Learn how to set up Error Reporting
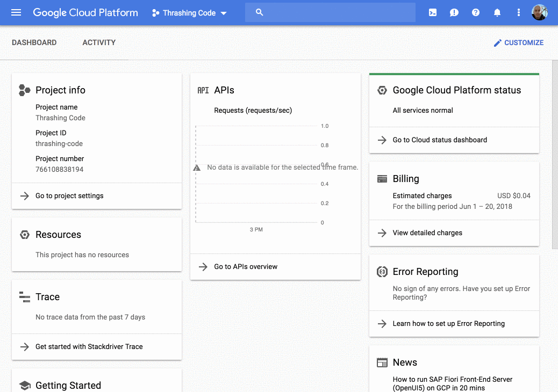The width and height of the screenshot is (558, 392). [x=448, y=323]
